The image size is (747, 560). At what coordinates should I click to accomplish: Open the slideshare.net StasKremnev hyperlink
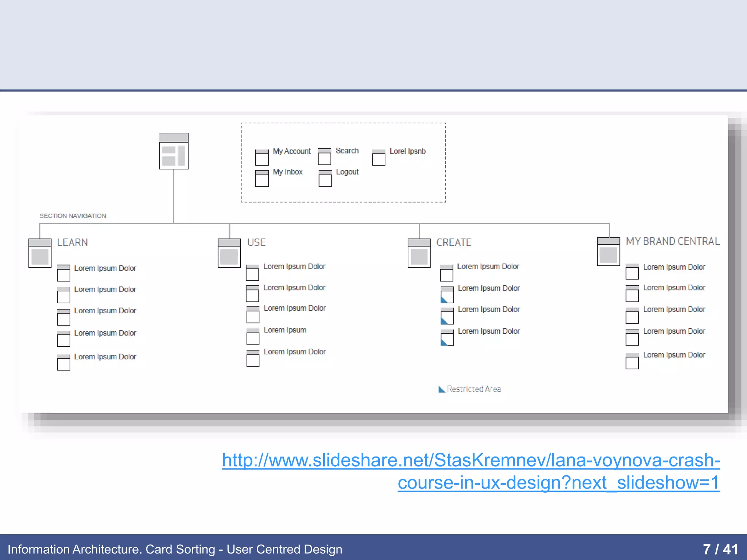coord(471,460)
